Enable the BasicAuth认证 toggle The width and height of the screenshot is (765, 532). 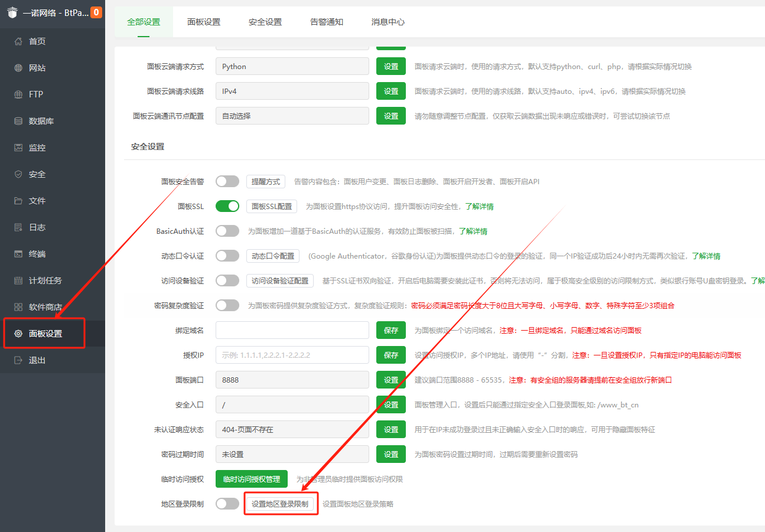click(227, 231)
